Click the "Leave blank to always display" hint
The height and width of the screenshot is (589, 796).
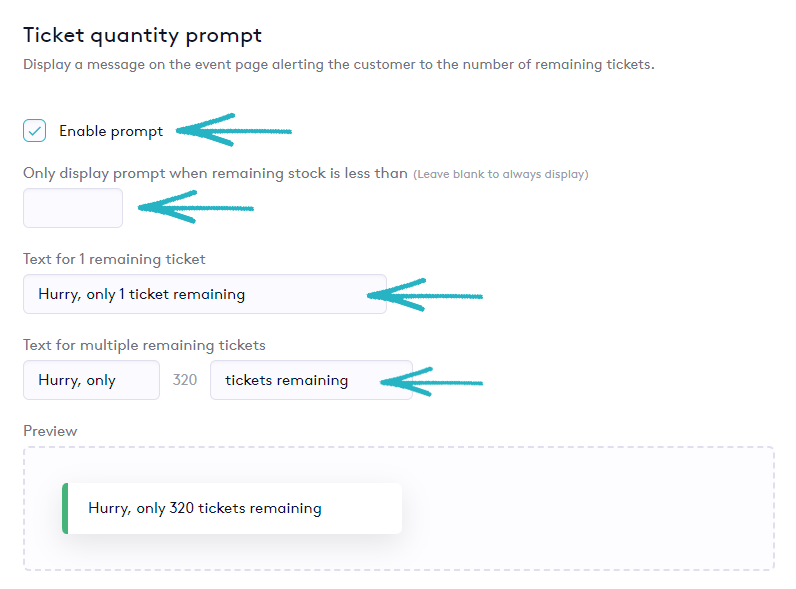[x=501, y=174]
